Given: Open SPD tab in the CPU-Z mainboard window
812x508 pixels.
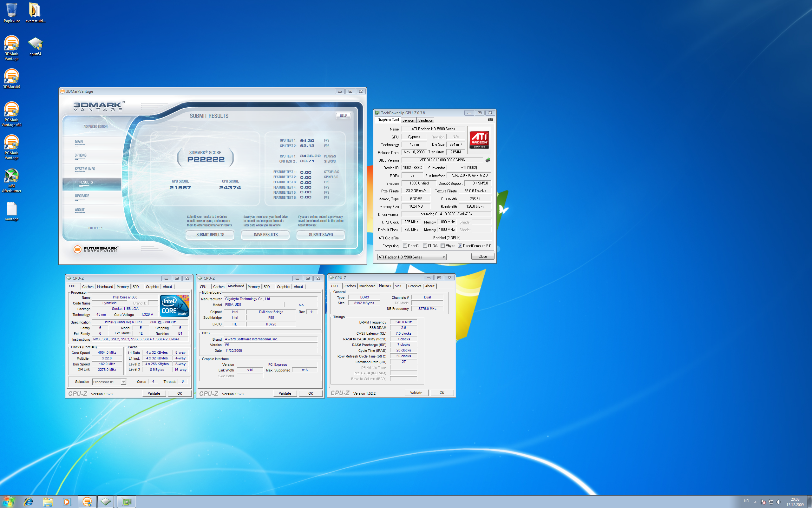Looking at the screenshot, I should point(266,287).
